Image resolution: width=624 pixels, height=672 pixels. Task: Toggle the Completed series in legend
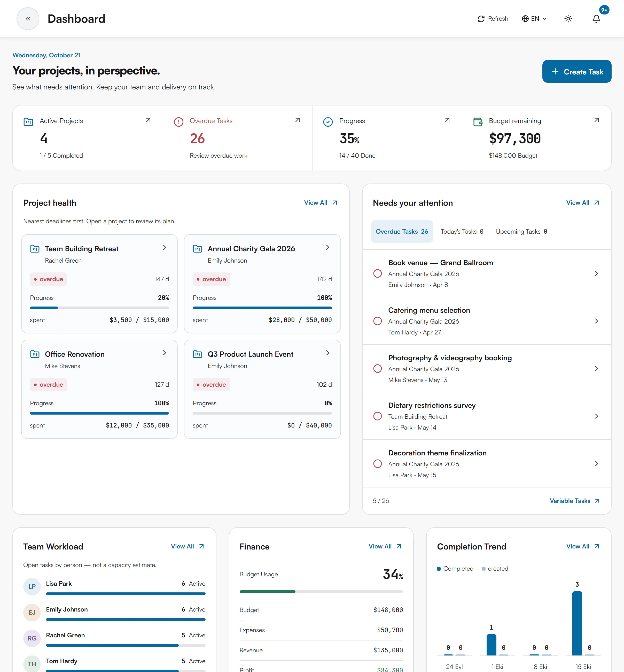(455, 569)
